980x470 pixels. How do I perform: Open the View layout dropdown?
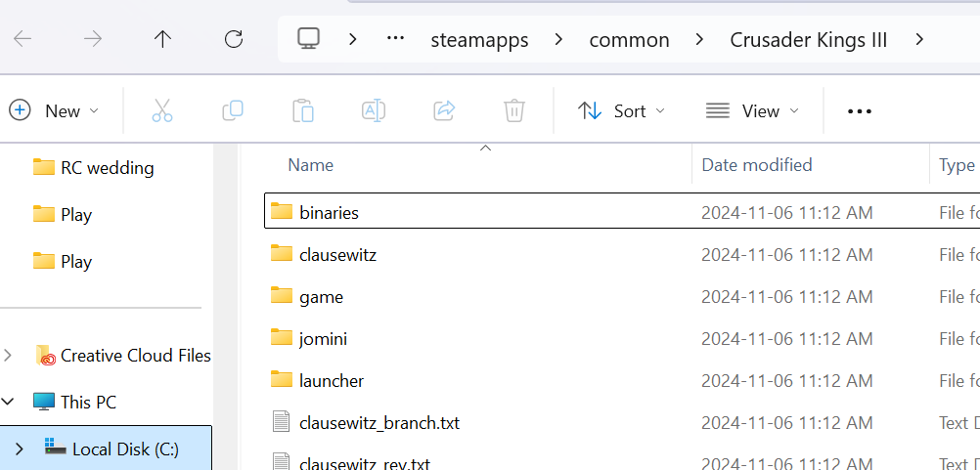[x=752, y=110]
